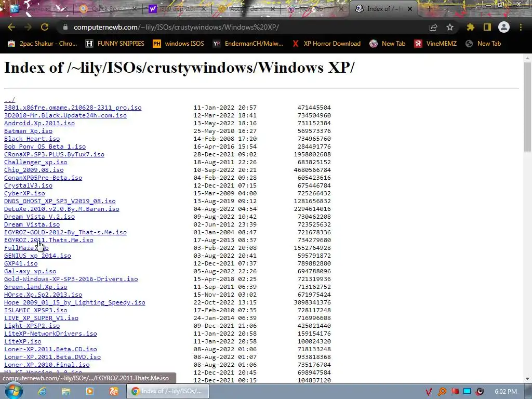Open the Action Center flag tray icon
The width and height of the screenshot is (532, 399).
pos(455,392)
